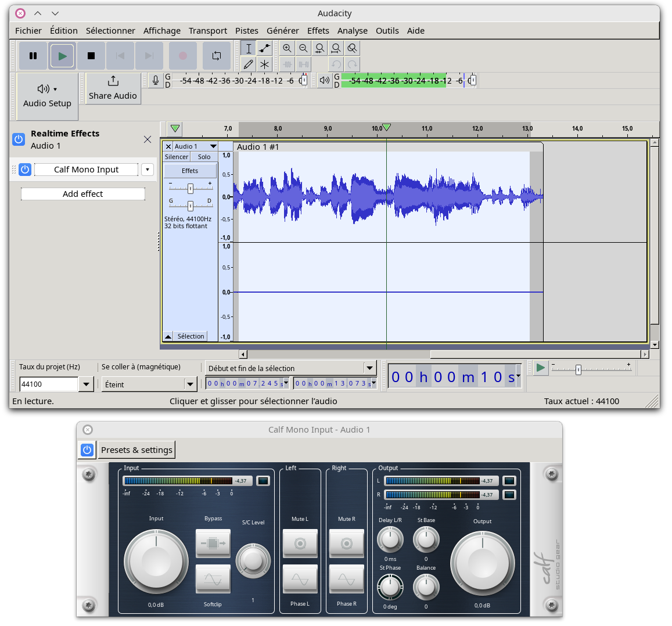Open Audio Setup speaker button
Screen dimensions: 672x626
tap(47, 96)
